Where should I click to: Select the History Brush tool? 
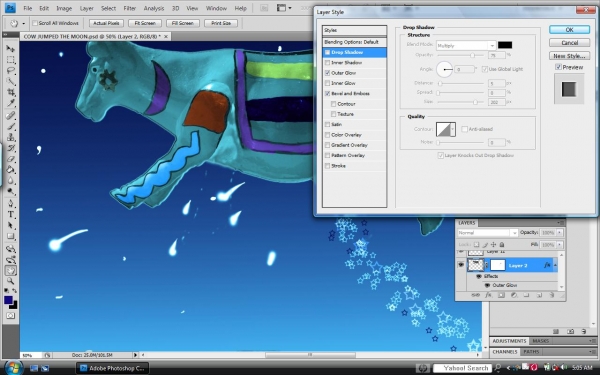pyautogui.click(x=10, y=148)
